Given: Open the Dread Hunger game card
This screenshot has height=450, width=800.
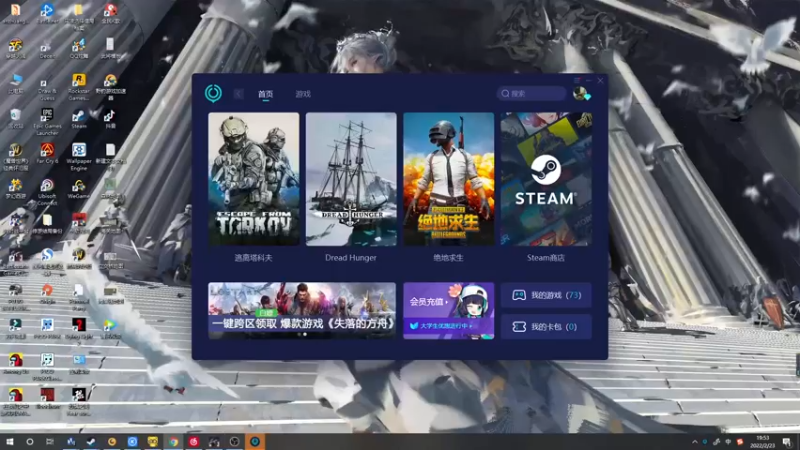Looking at the screenshot, I should click(351, 179).
